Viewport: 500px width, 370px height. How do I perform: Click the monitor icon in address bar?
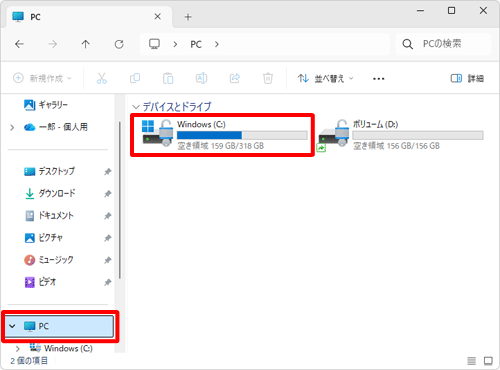[154, 44]
